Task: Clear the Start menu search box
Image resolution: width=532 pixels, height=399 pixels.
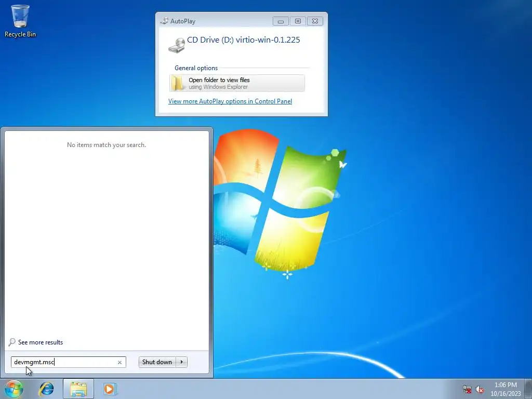Action: tap(119, 362)
